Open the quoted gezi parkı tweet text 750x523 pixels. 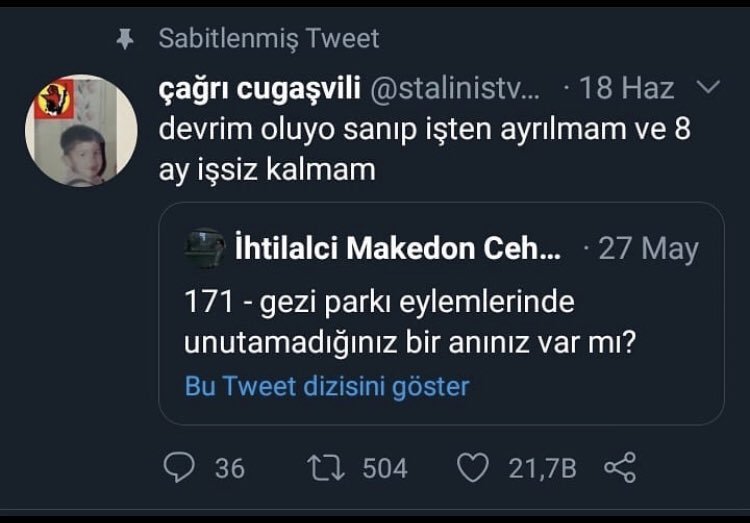coord(410,321)
